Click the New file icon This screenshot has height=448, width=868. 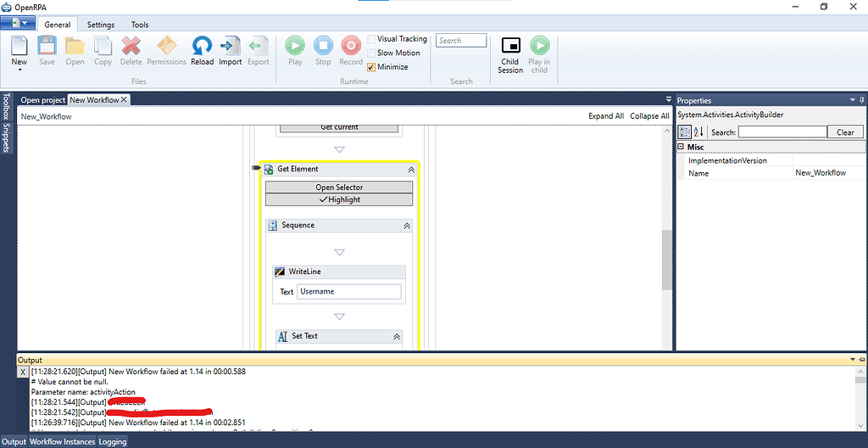[19, 46]
